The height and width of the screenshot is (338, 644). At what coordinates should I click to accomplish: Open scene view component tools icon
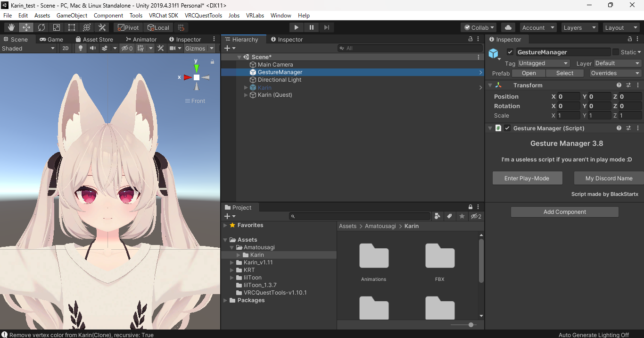coord(161,48)
